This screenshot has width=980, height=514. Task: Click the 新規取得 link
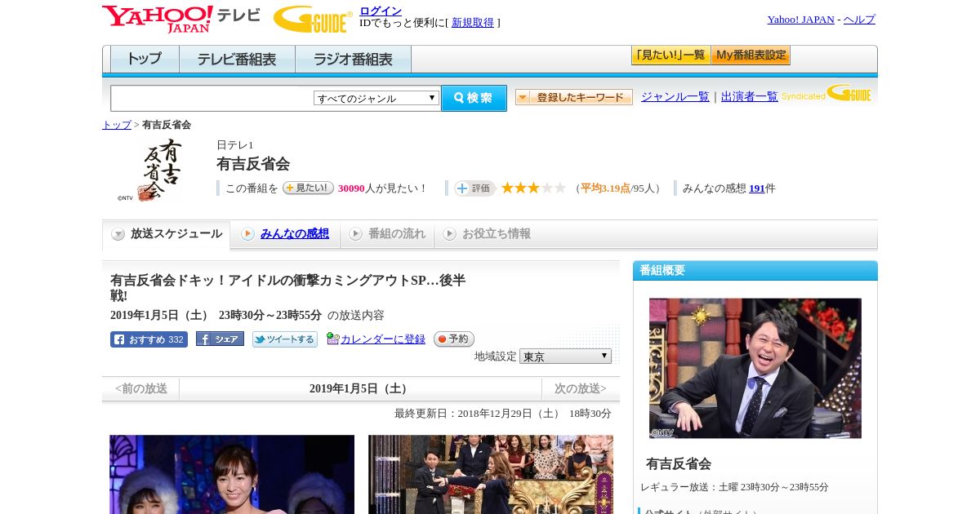pyautogui.click(x=473, y=22)
